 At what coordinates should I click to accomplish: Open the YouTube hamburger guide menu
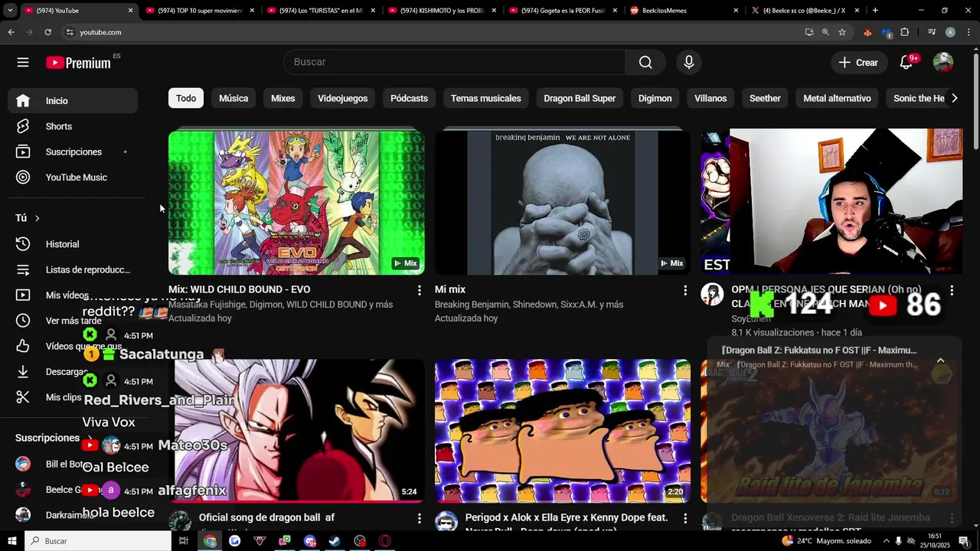click(23, 63)
